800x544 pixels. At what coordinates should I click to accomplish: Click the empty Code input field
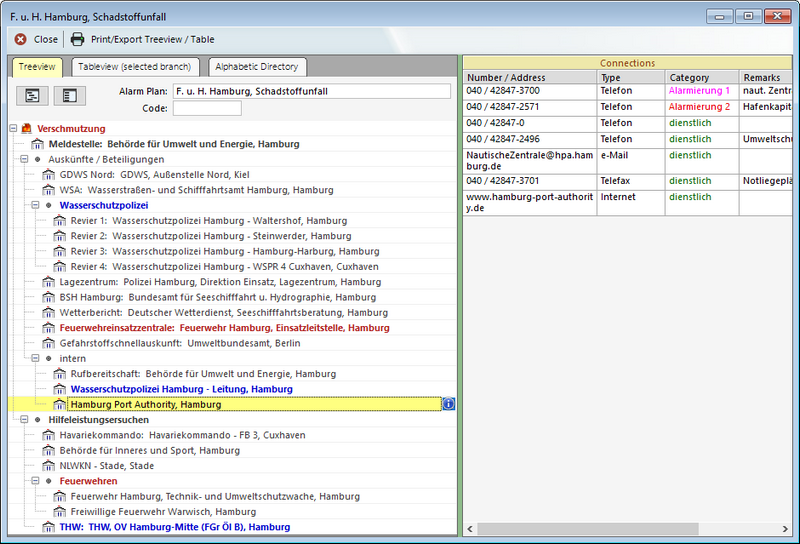(x=207, y=108)
